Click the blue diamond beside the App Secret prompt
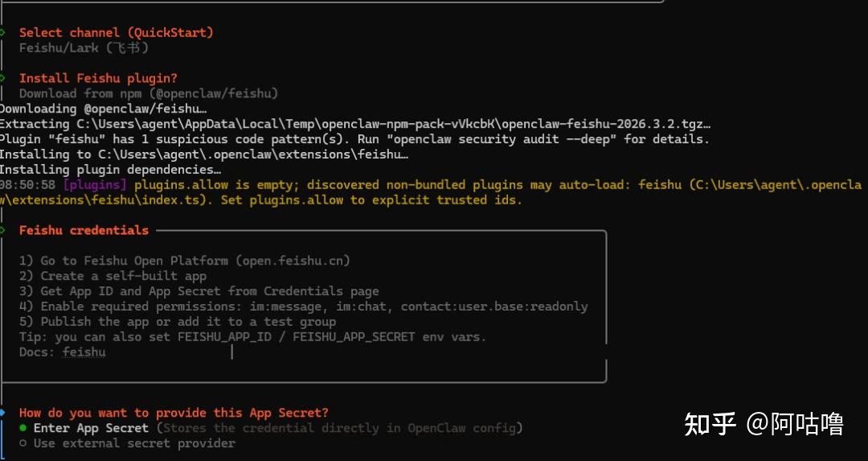The image size is (868, 461). tap(2, 413)
